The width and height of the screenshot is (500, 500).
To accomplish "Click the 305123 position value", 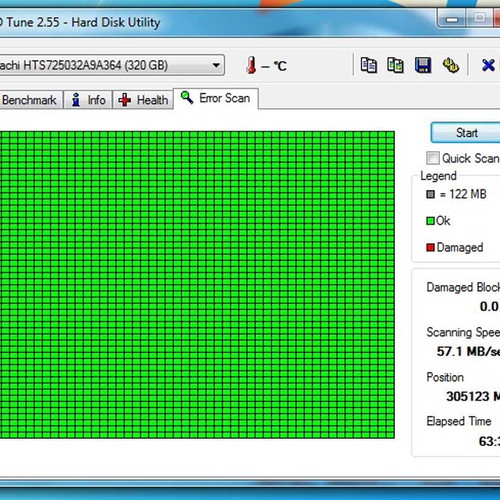I will point(473,396).
